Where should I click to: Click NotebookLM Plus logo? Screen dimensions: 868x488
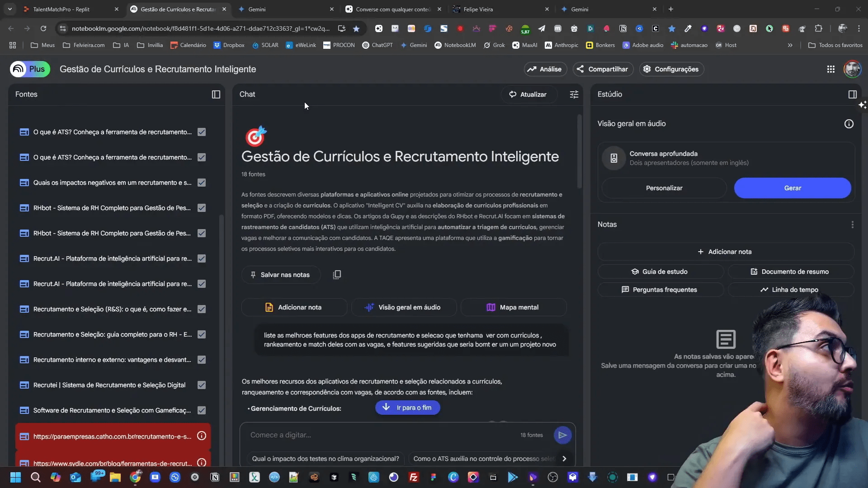30,69
